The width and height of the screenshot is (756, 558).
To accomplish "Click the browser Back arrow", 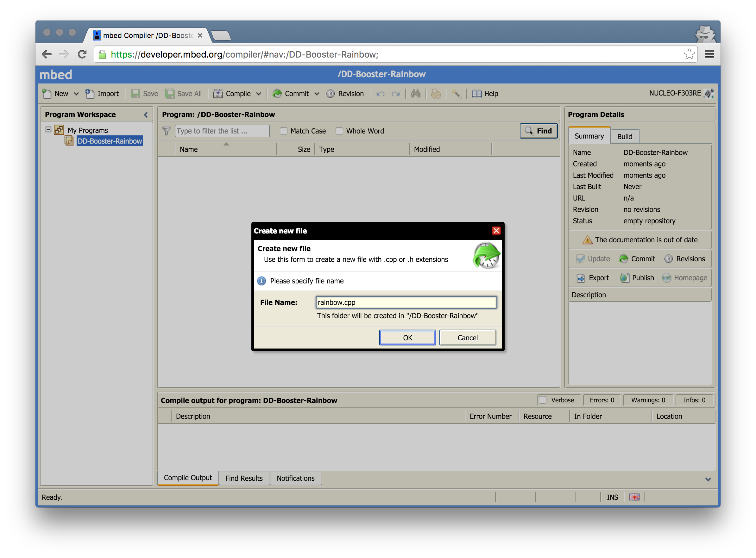I will [47, 54].
